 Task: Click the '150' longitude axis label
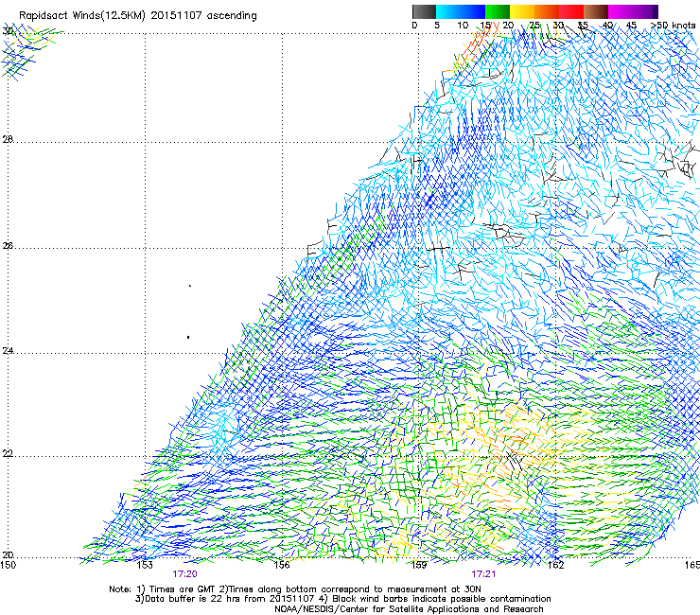click(8, 565)
